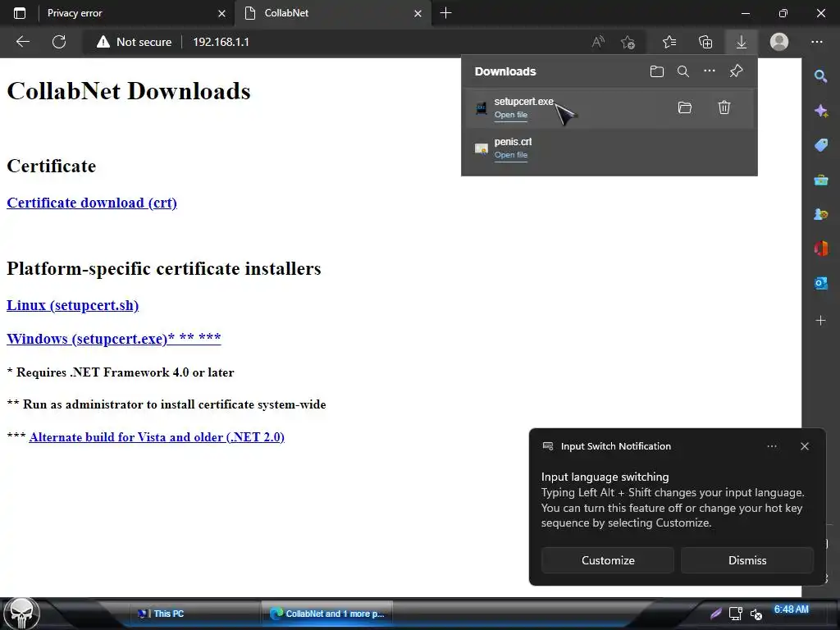Open file link under penis.crt
Viewport: 840px width, 630px height.
point(510,155)
